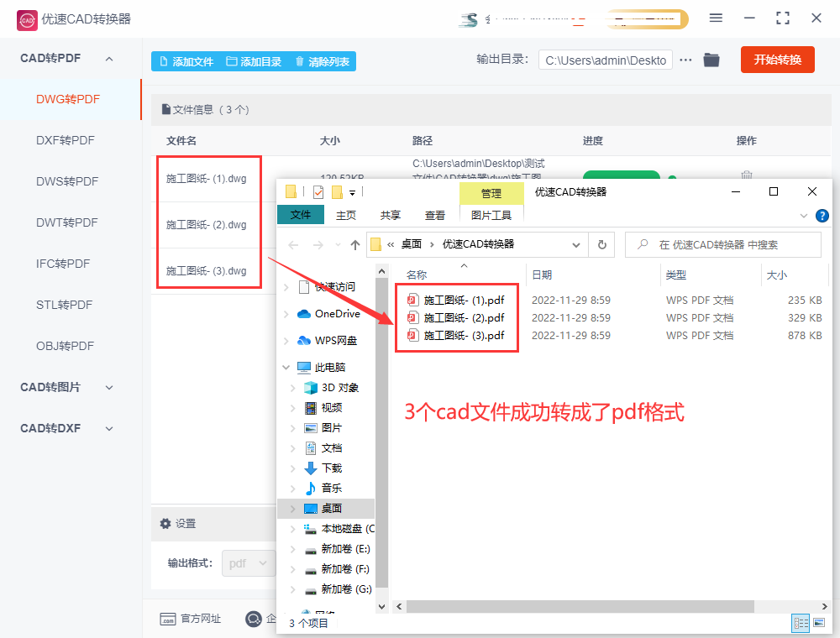Viewport: 840px width, 638px height.
Task: Click the output directory path field
Action: click(606, 60)
